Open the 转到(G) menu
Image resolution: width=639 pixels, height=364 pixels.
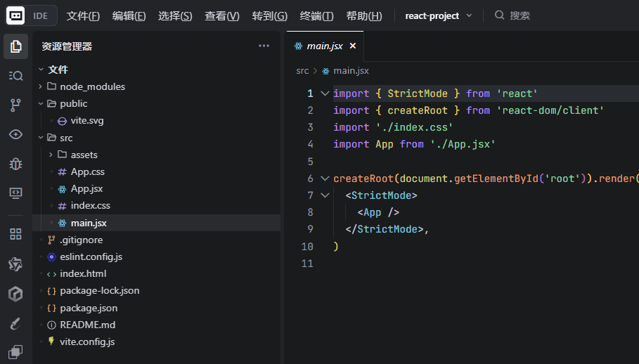(x=270, y=16)
